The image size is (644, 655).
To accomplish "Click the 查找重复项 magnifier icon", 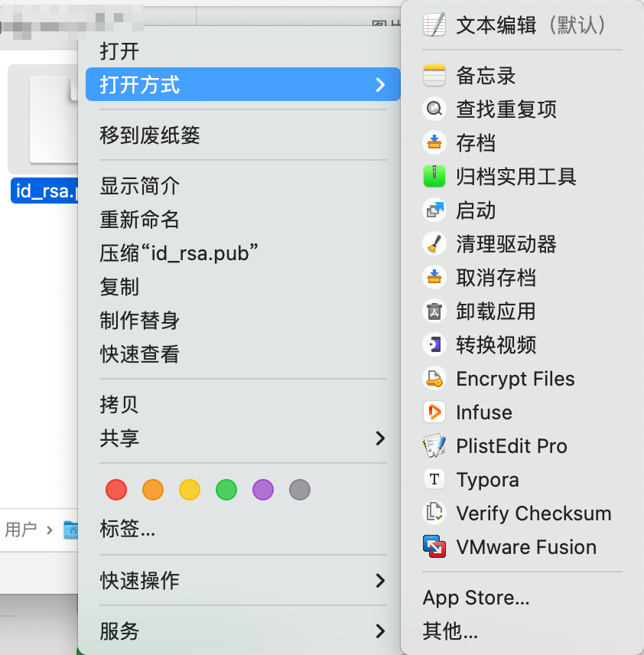I will (434, 109).
